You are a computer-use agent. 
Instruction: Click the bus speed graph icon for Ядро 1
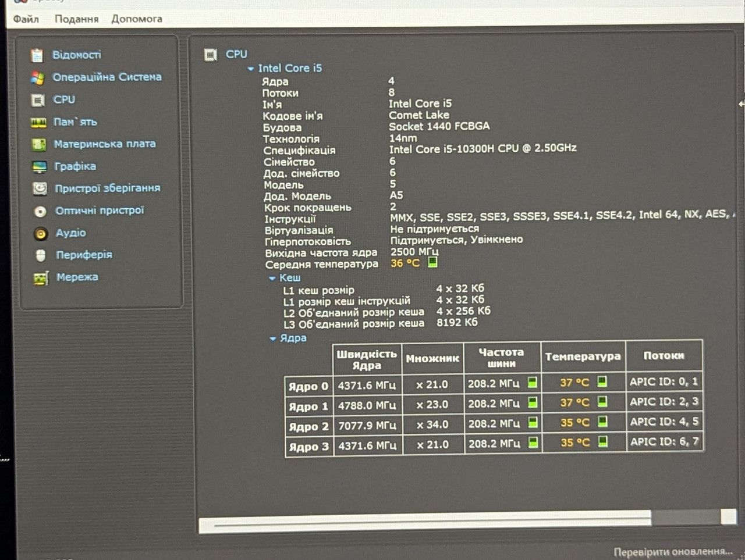[533, 402]
